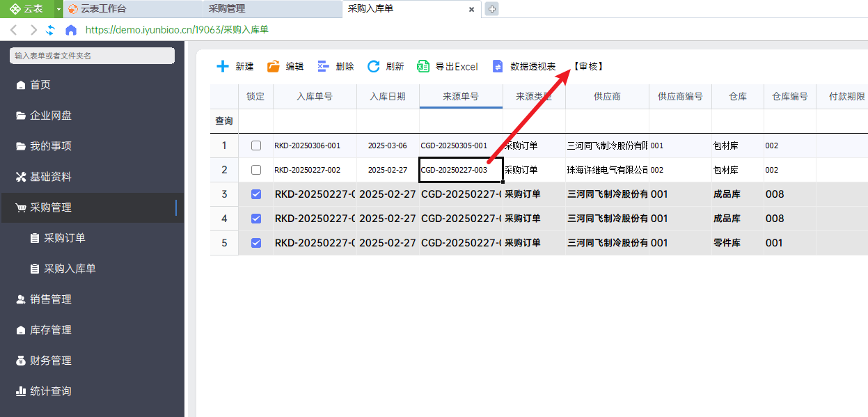
Task: Click 零件库 warehouse cell in row 5
Action: click(x=738, y=243)
